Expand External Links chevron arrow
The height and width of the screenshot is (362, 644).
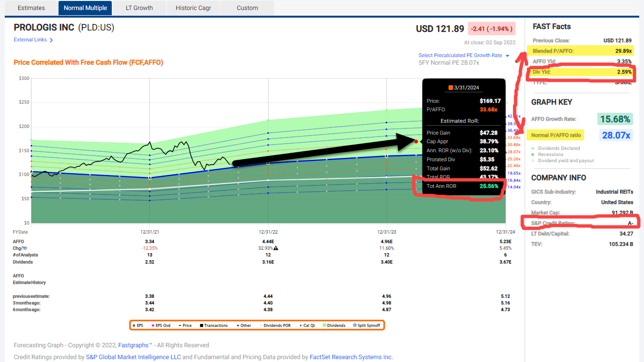pos(51,40)
